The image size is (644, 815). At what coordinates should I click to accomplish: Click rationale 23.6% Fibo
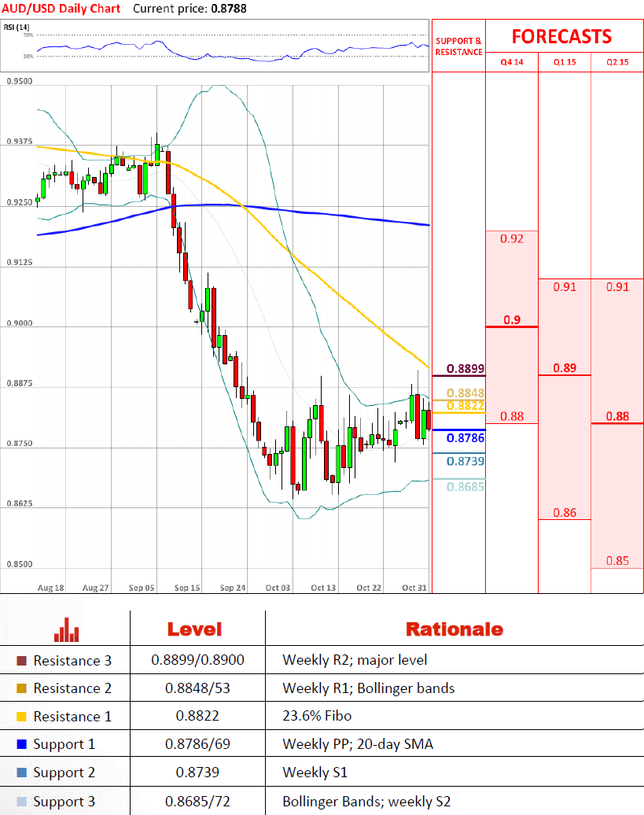[x=317, y=716]
